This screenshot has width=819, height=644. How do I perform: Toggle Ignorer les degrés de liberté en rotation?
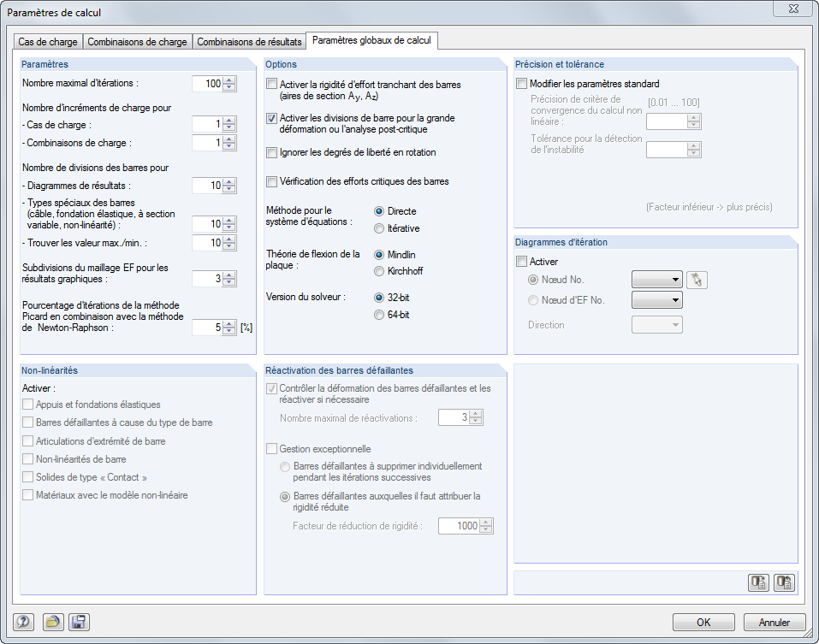(x=271, y=152)
